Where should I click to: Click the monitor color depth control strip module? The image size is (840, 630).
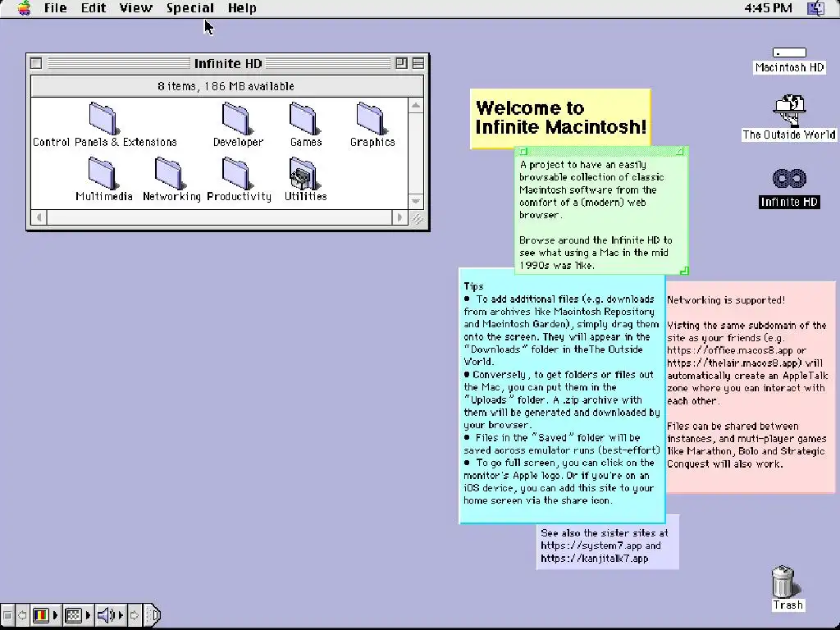[x=41, y=615]
